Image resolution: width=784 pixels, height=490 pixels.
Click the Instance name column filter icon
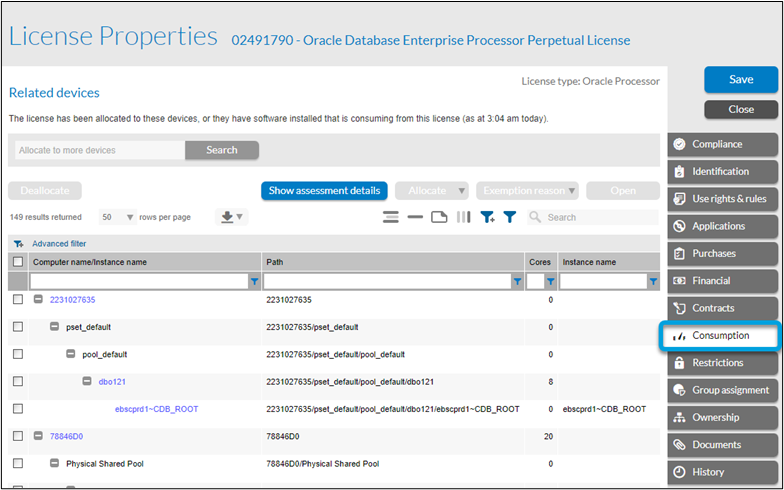[x=653, y=282]
